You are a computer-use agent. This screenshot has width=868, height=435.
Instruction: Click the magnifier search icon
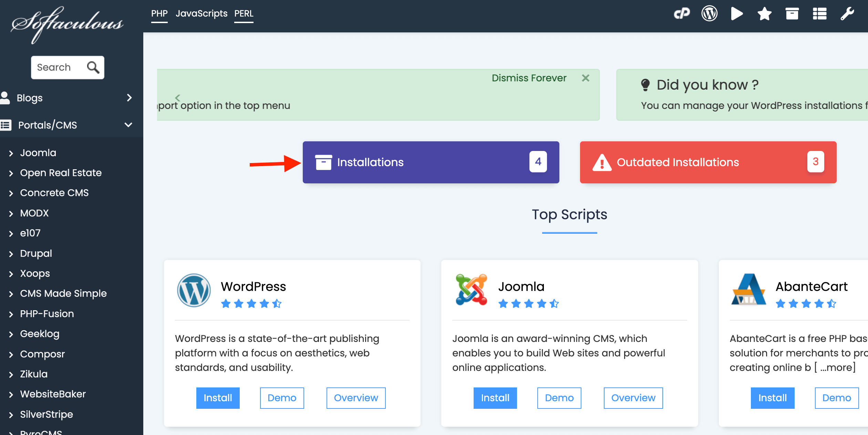(93, 67)
